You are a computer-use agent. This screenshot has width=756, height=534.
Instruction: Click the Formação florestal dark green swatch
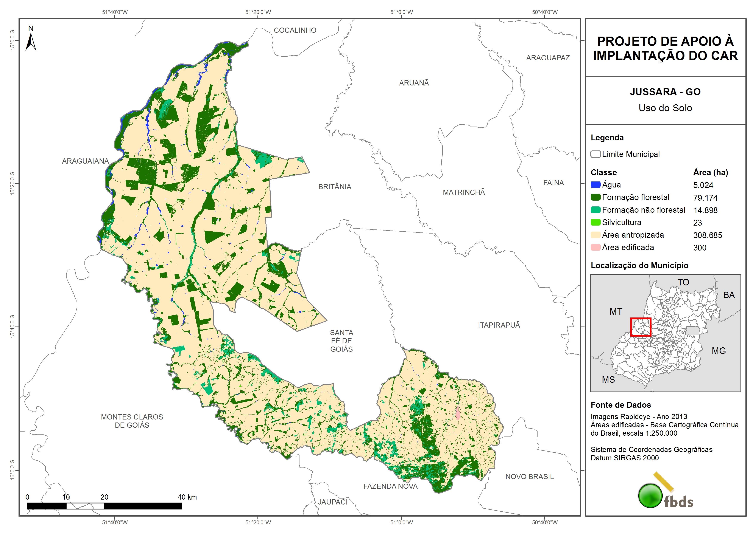pyautogui.click(x=595, y=197)
